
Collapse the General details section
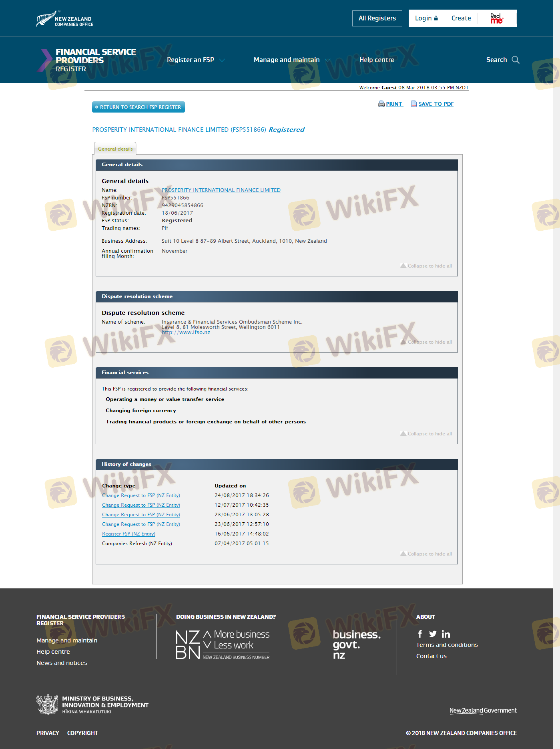pyautogui.click(x=426, y=266)
